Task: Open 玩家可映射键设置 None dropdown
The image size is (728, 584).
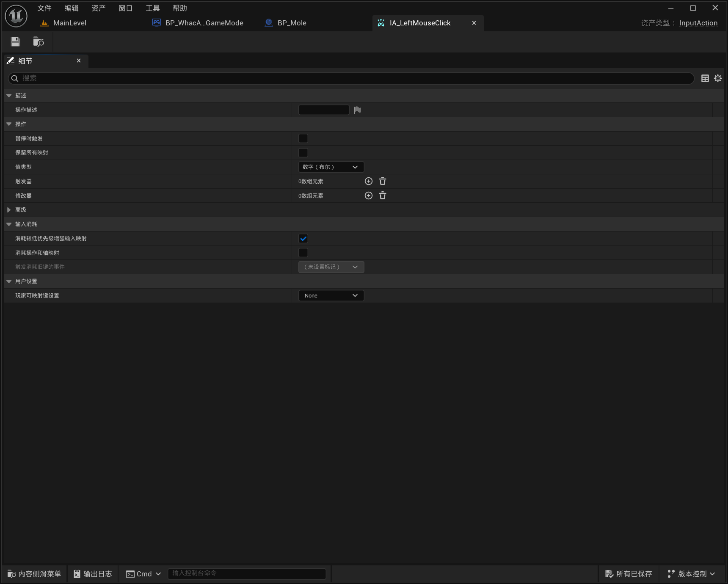Action: [x=331, y=295]
